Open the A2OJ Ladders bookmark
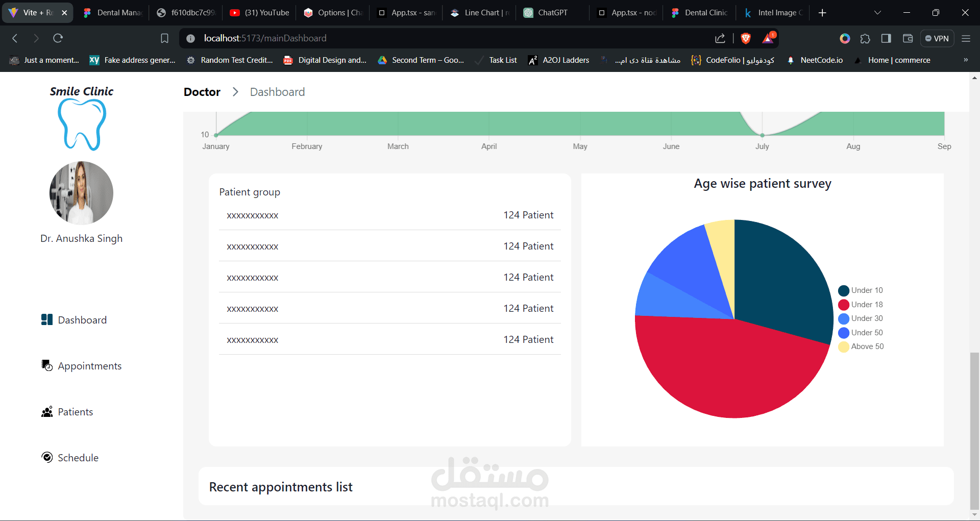The image size is (980, 521). point(558,60)
